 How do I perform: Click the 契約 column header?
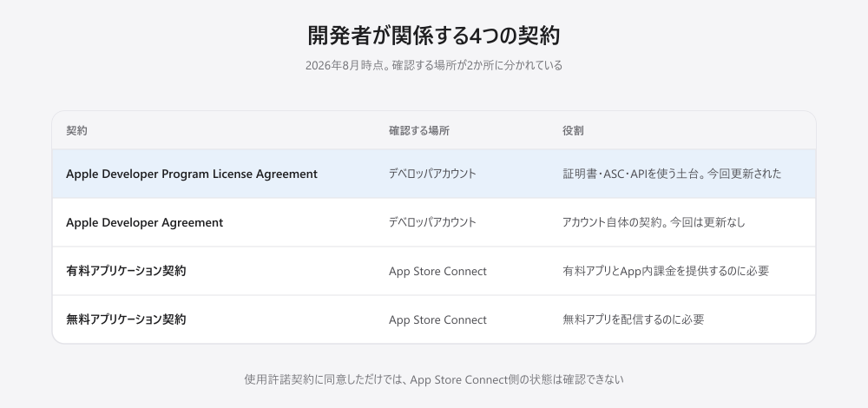[76, 131]
